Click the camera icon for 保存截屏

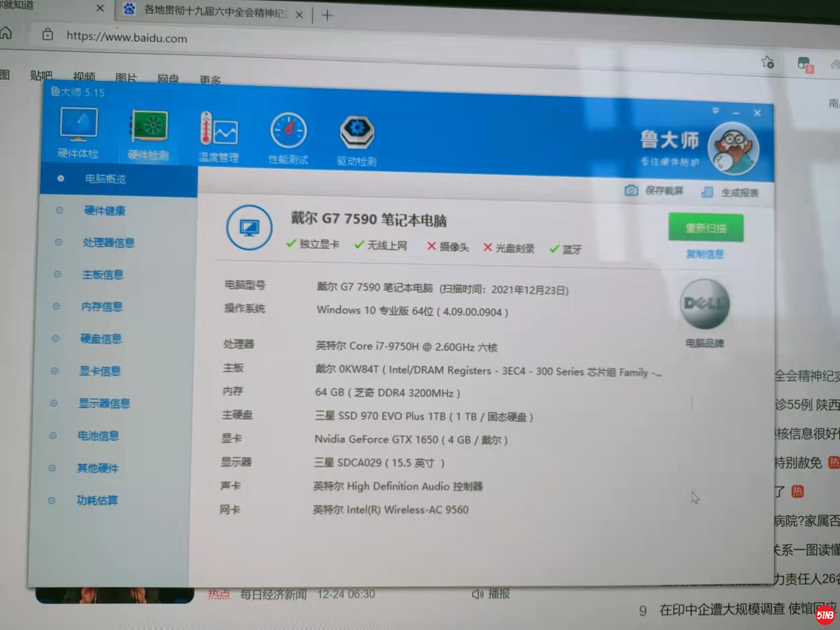[x=631, y=190]
